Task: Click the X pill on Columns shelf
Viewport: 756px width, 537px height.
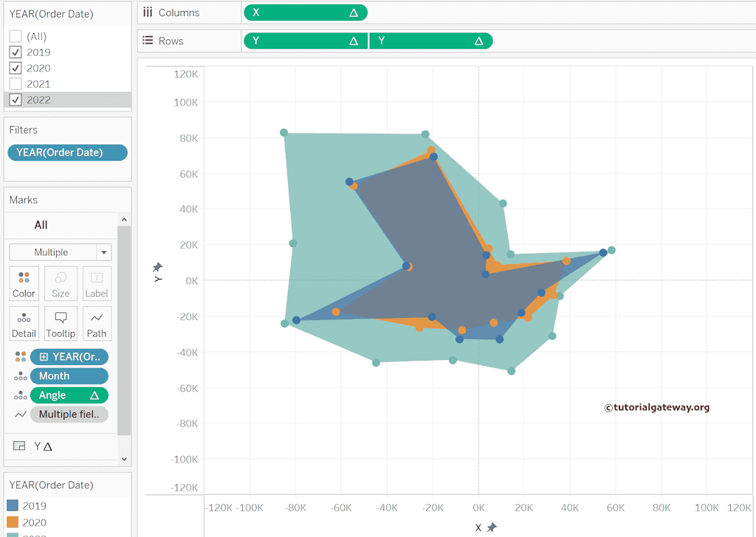Action: pyautogui.click(x=305, y=13)
